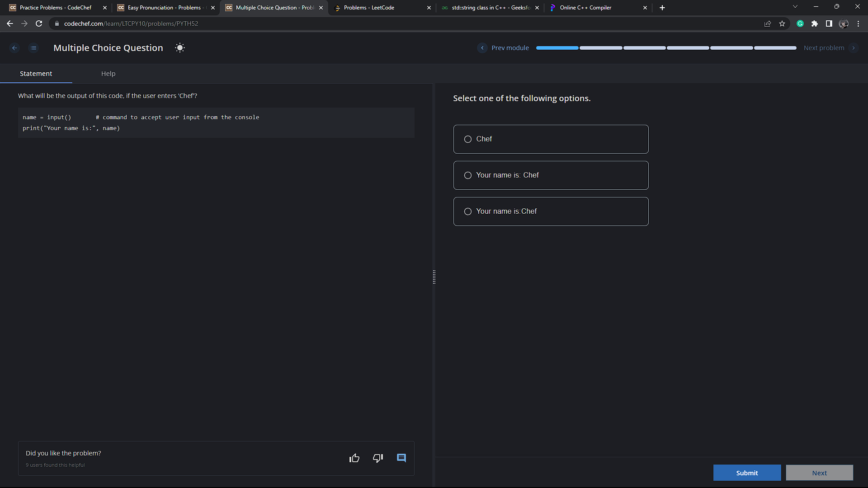Click the thumbs up icon
The width and height of the screenshot is (868, 488).
tap(354, 458)
